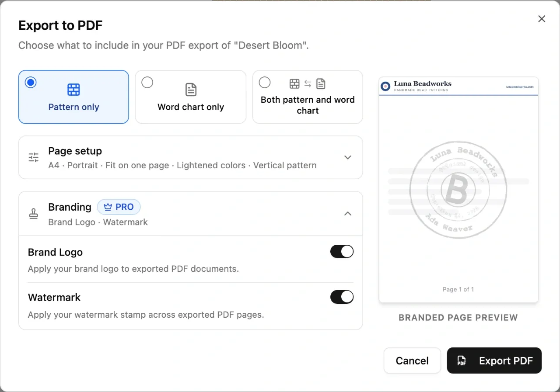Click the lunabeadworks.com link in preview
The height and width of the screenshot is (392, 560).
tap(520, 87)
